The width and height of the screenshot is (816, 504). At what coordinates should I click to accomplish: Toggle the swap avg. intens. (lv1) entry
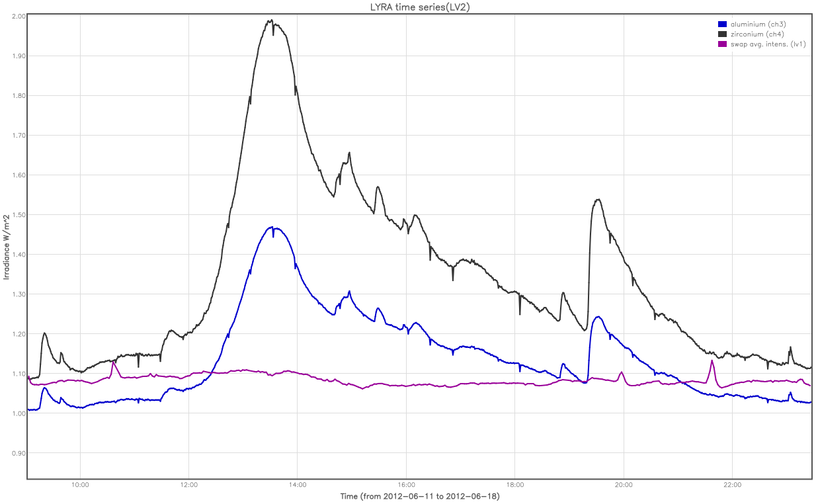point(761,44)
